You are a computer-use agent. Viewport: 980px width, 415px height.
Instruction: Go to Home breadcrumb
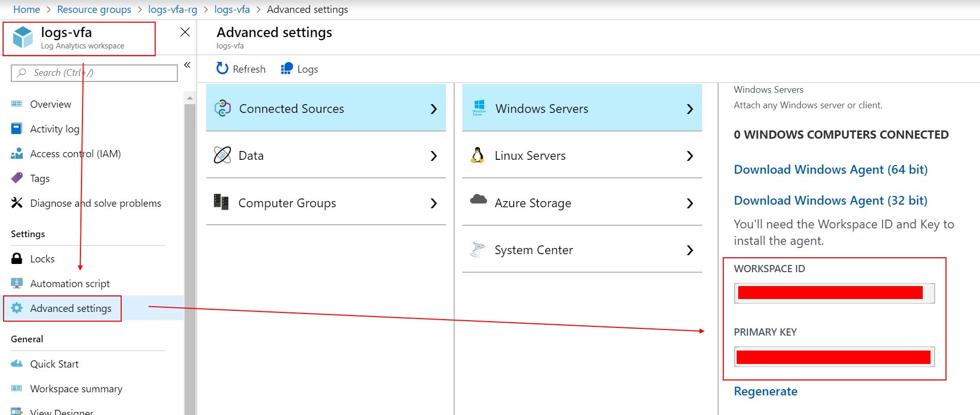coord(26,9)
